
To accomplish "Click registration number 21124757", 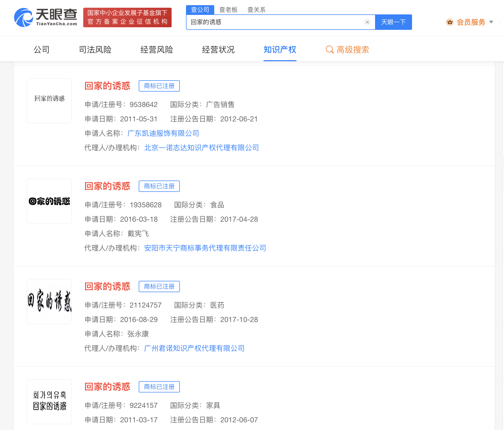I will [146, 305].
